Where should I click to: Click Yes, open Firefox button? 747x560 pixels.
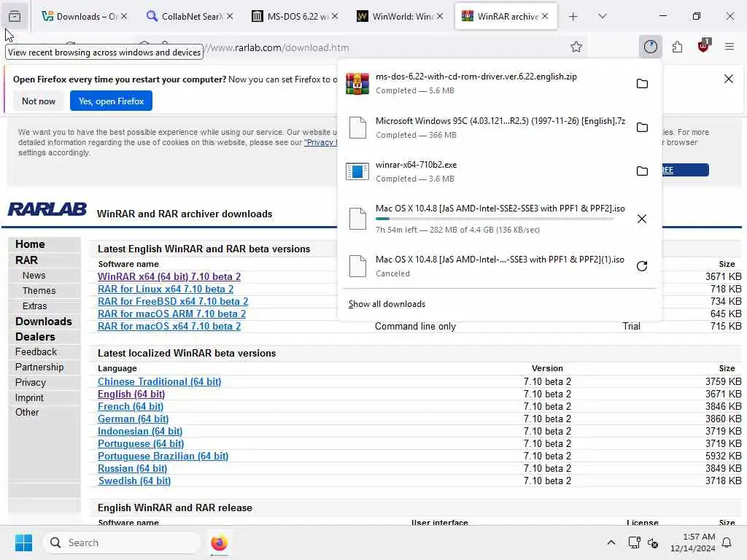[111, 101]
